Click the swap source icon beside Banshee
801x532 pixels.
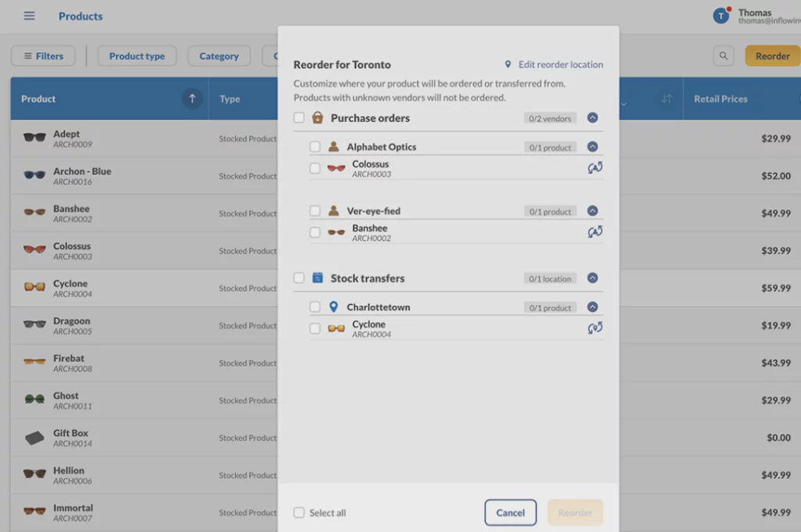(x=594, y=232)
